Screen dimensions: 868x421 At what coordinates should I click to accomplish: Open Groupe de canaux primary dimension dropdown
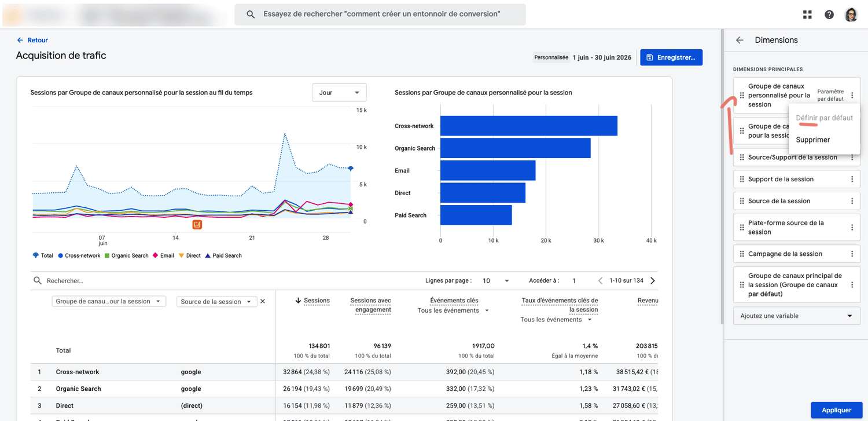click(x=109, y=302)
